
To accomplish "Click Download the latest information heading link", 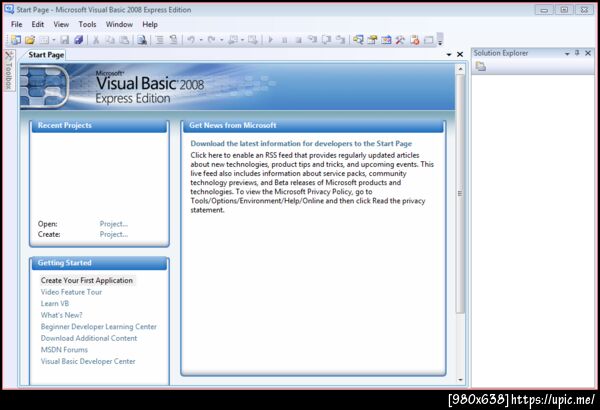I will 301,144.
